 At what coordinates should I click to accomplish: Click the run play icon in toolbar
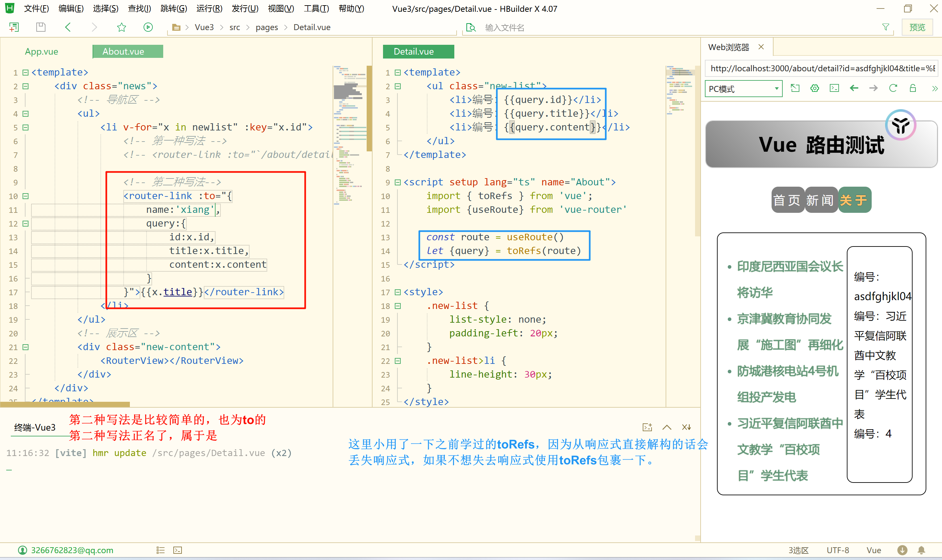click(x=148, y=27)
